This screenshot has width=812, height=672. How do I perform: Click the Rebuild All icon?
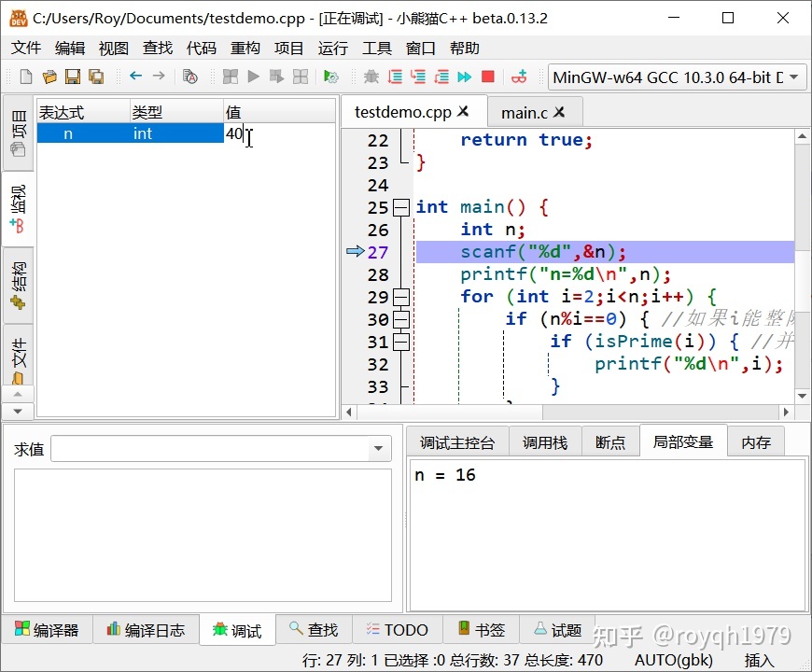pyautogui.click(x=301, y=77)
